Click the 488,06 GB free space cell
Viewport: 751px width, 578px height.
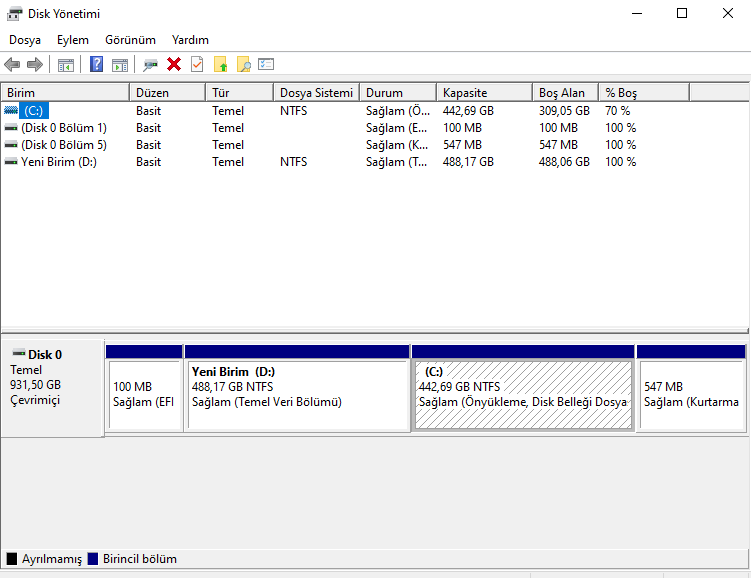coord(564,162)
